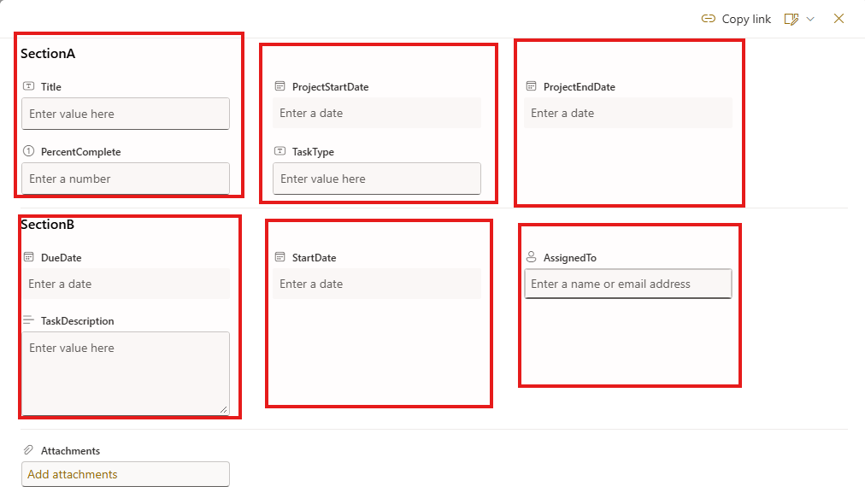Viewport: 865px width, 504px height.
Task: Click the TaskType text input
Action: [377, 179]
